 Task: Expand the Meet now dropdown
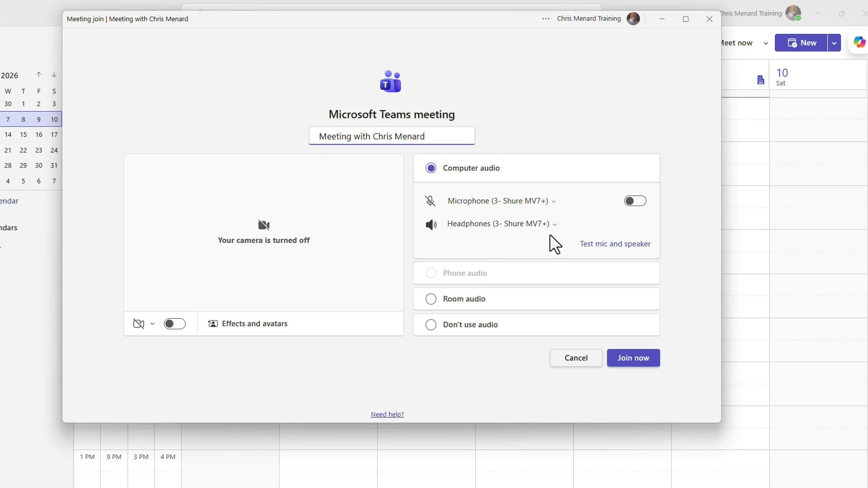point(765,43)
